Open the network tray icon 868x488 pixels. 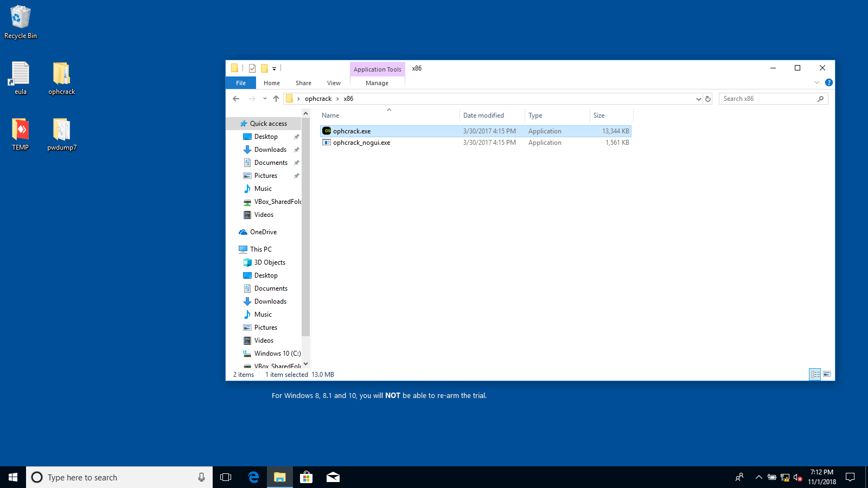coord(784,478)
